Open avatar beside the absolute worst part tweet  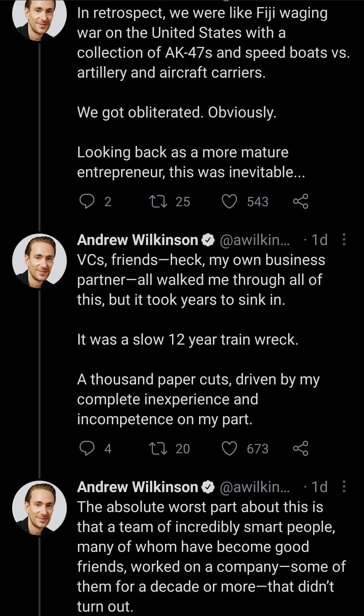39,508
